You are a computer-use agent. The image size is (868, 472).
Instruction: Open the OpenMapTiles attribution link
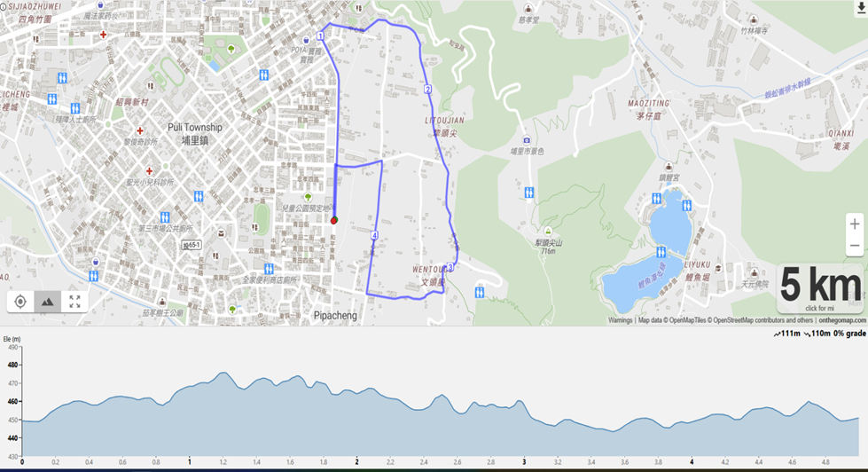685,320
